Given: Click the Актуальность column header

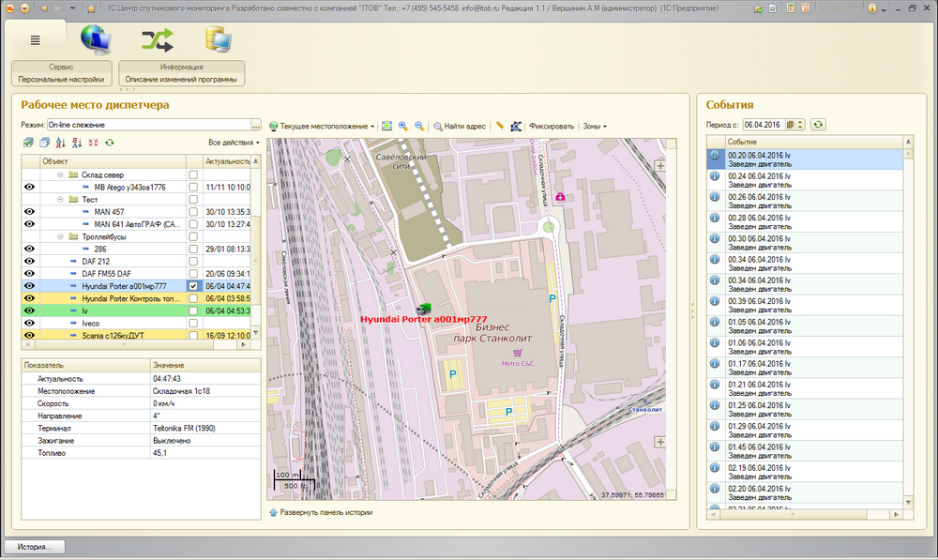Looking at the screenshot, I should coord(227,161).
